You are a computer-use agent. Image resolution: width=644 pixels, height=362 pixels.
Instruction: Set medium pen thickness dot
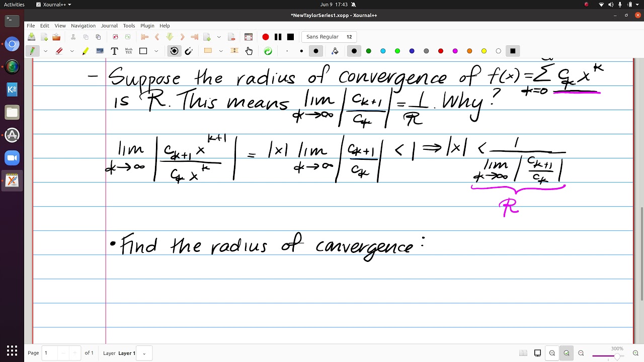(301, 51)
